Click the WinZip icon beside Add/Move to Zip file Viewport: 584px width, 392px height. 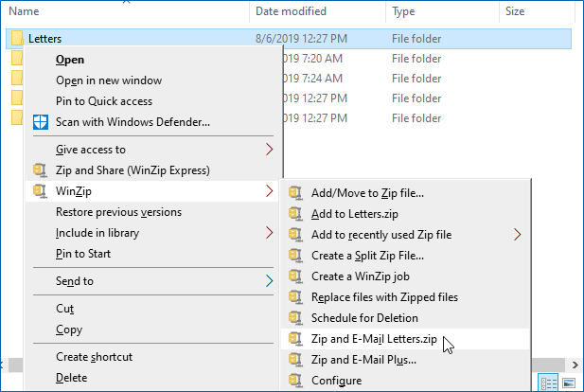tap(295, 193)
